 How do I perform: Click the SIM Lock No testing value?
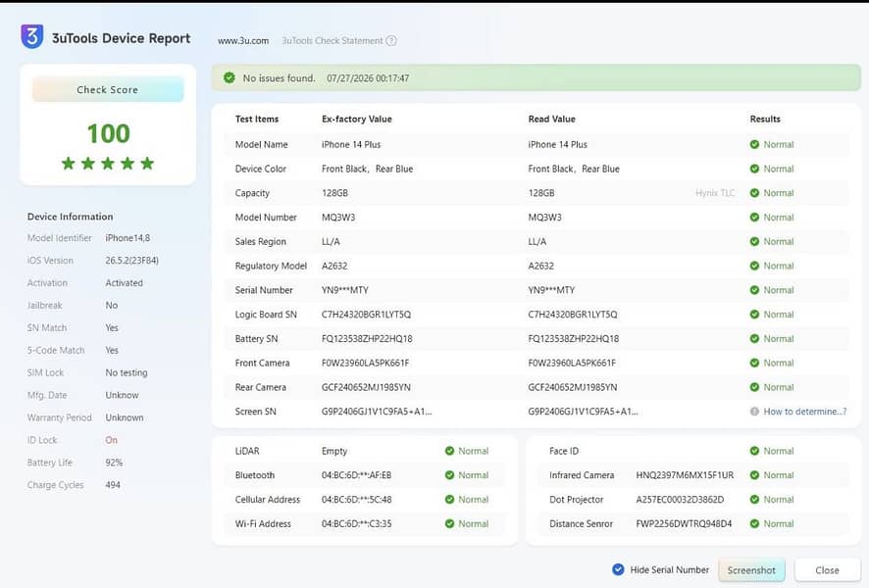(127, 372)
